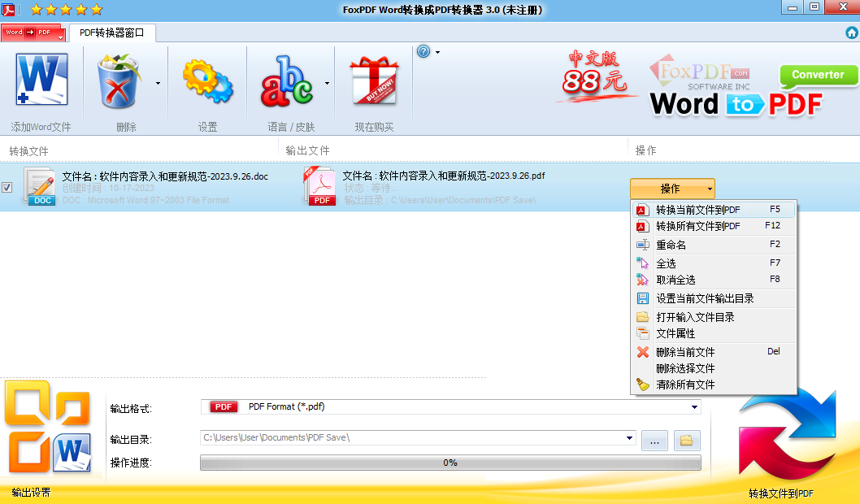Uncheck the checkbox for the .doc file row
The height and width of the screenshot is (504, 860).
7,188
